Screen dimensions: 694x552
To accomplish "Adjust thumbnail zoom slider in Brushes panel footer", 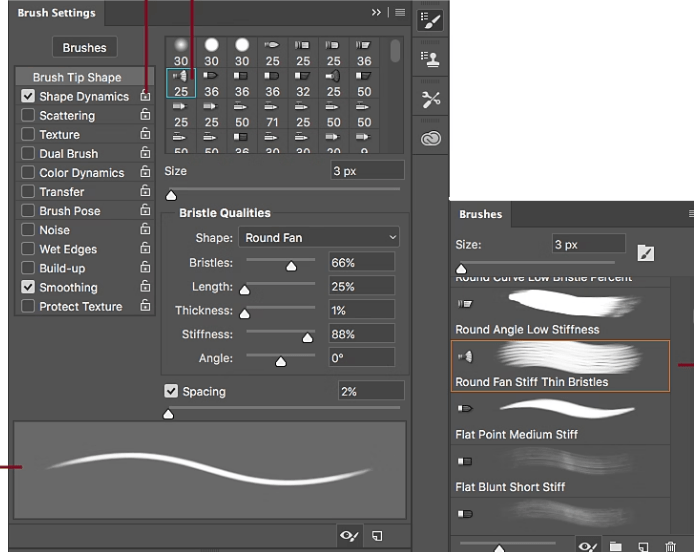I will (499, 548).
